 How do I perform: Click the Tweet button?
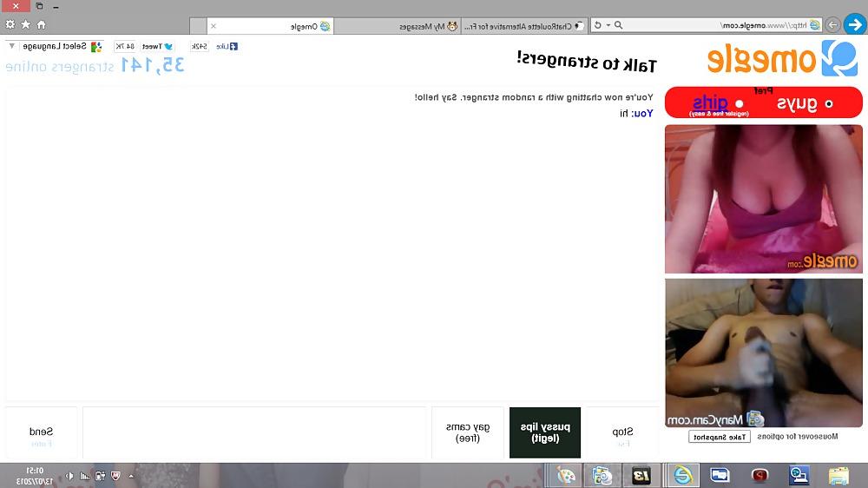point(157,47)
